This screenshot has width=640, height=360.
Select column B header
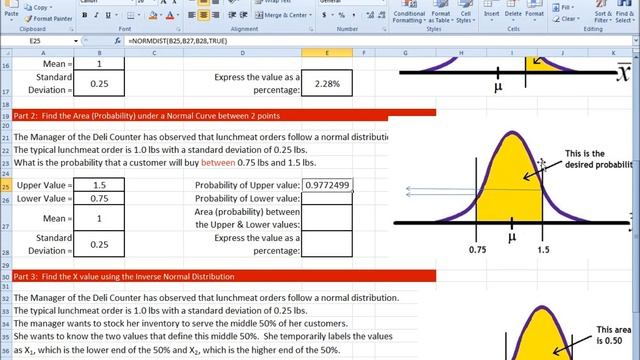[99, 53]
